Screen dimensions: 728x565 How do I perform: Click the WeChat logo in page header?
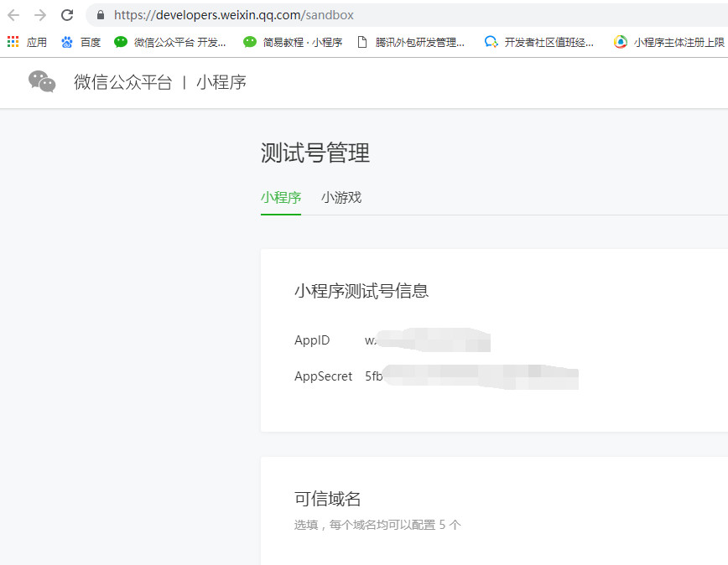pos(42,81)
